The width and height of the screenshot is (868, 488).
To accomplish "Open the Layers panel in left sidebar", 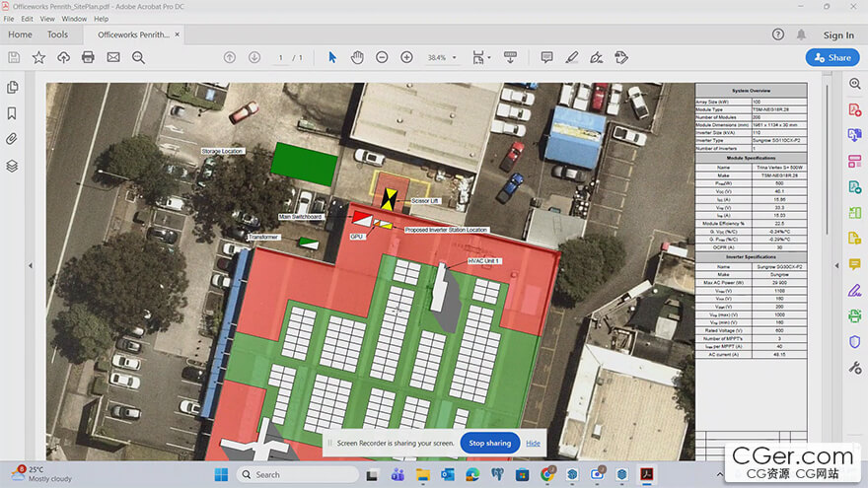I will pyautogui.click(x=13, y=166).
